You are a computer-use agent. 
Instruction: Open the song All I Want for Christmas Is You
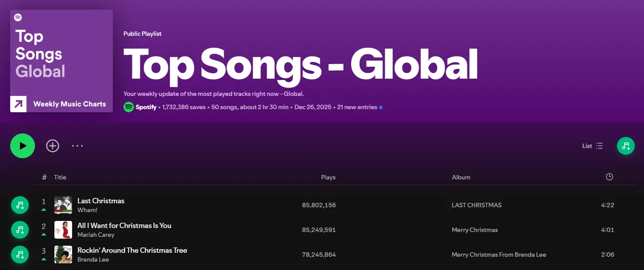tap(124, 225)
